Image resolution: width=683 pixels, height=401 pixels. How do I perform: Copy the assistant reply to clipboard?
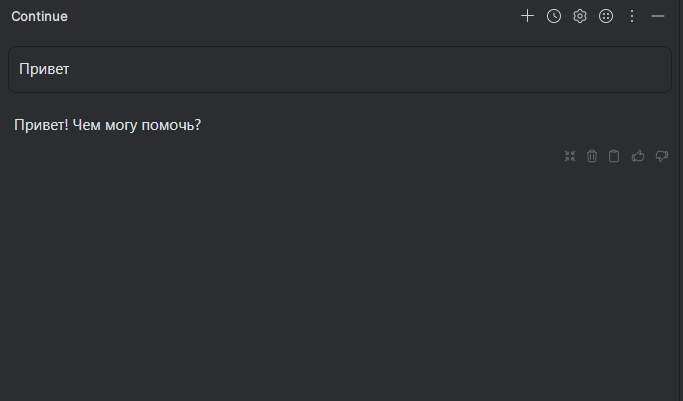pos(614,156)
